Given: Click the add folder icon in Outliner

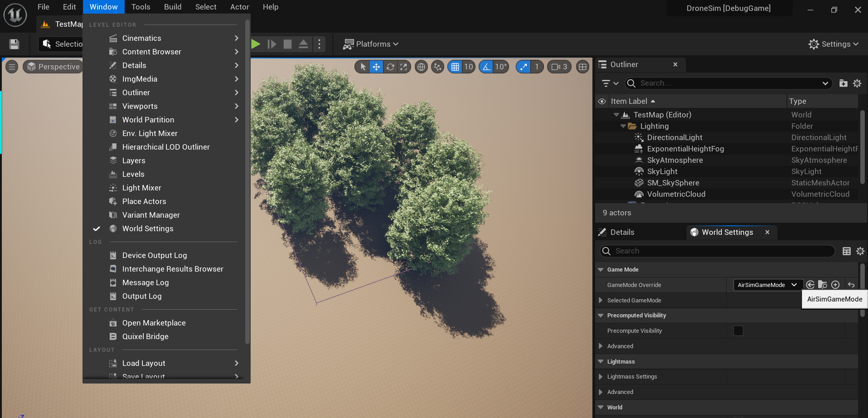Looking at the screenshot, I should tap(843, 83).
